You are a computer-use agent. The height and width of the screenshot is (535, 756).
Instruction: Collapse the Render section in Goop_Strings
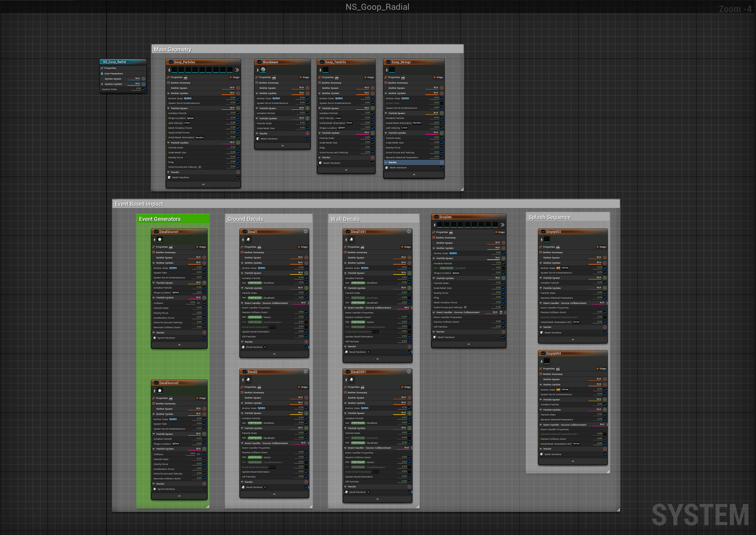point(386,162)
